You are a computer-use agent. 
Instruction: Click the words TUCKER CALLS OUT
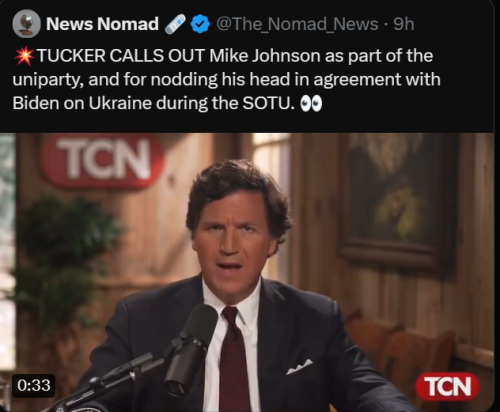121,56
